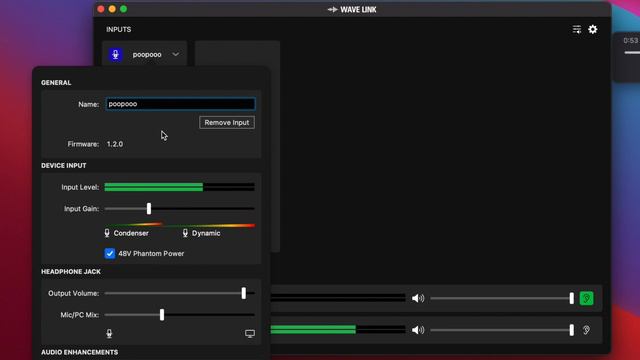This screenshot has width=640, height=360.
Task: Close the Wave Link window with red button
Action: tap(101, 9)
